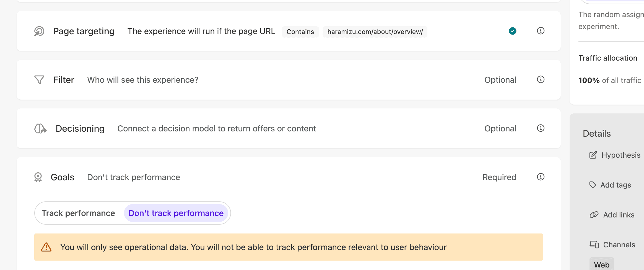Screen dimensions: 644x270
Task: Click the Contains condition chip
Action: click(300, 32)
